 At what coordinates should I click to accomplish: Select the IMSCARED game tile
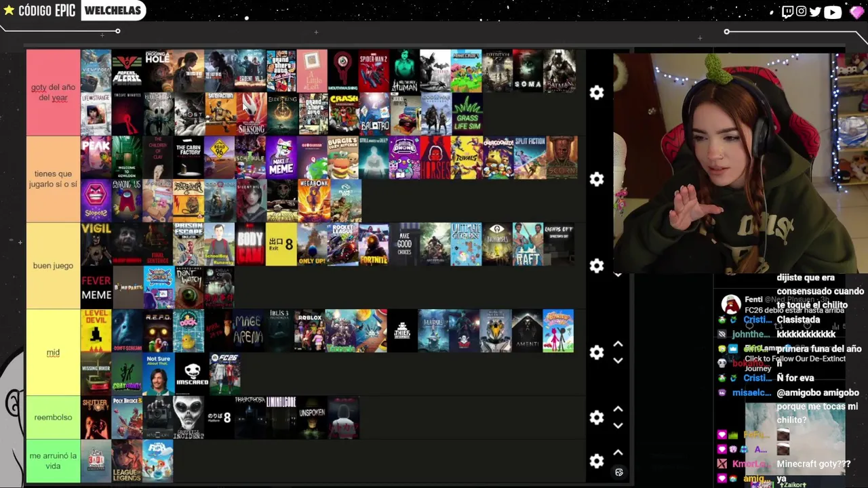(193, 374)
